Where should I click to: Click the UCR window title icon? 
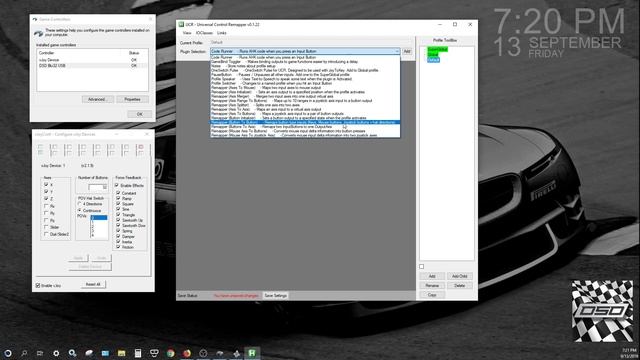(x=181, y=24)
